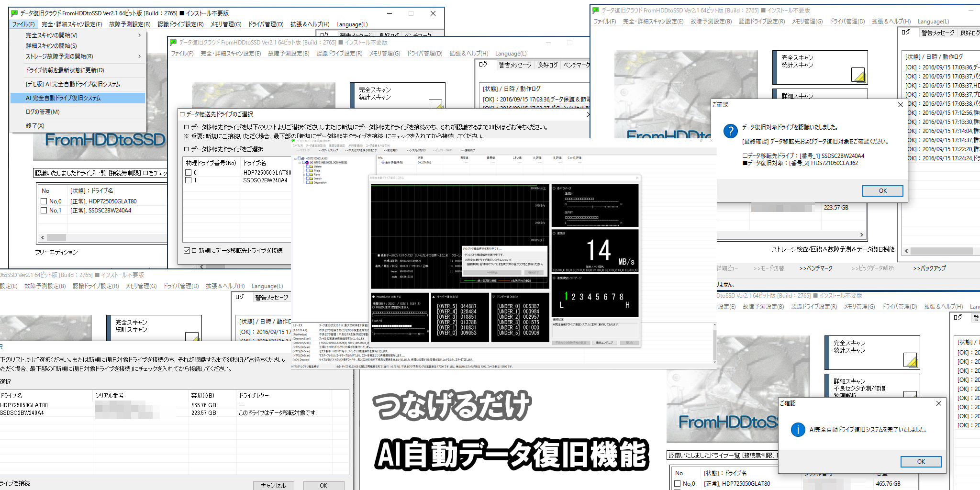Check the No,1 SSDSC2BW240A4 drive checkbox
Viewport: 980px width, 490px height.
coord(44,211)
